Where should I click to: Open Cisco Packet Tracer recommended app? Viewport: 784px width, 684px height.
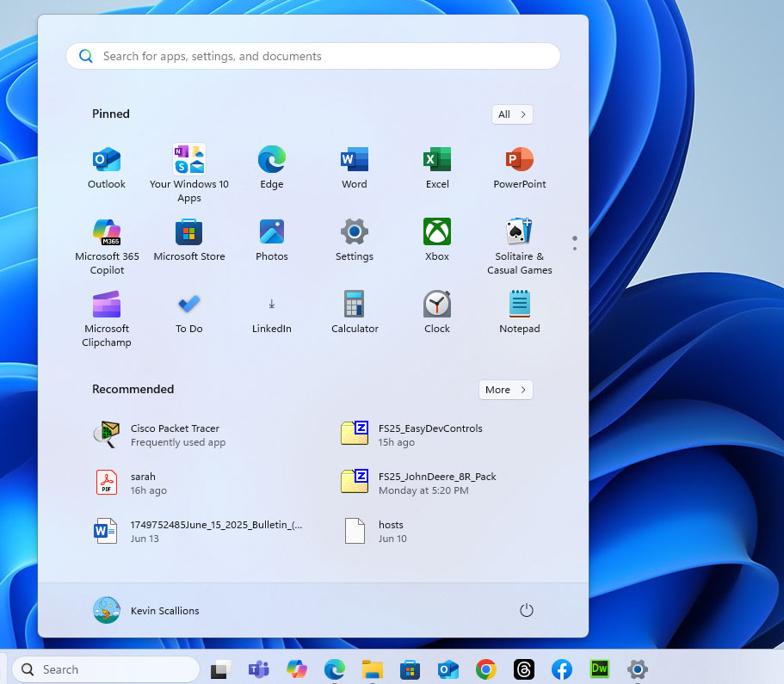[x=175, y=434]
